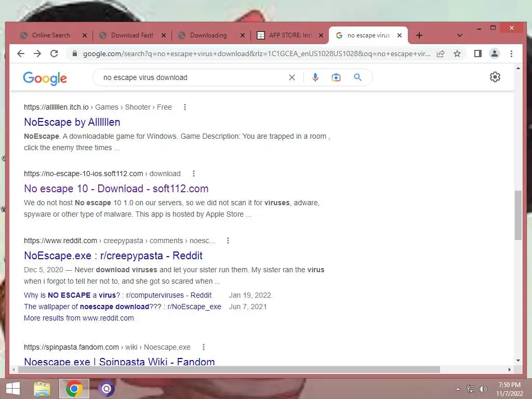Show hidden system tray icons
This screenshot has width=532, height=399.
[458, 389]
